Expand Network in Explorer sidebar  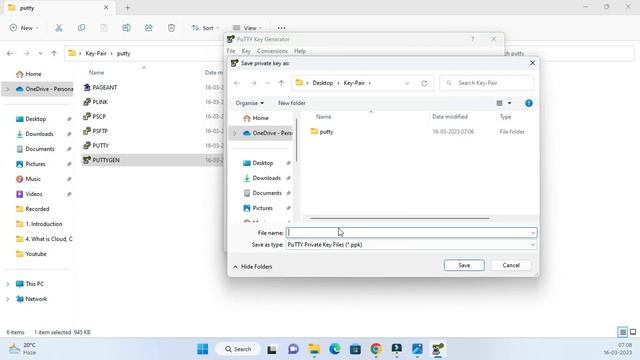tap(7, 299)
